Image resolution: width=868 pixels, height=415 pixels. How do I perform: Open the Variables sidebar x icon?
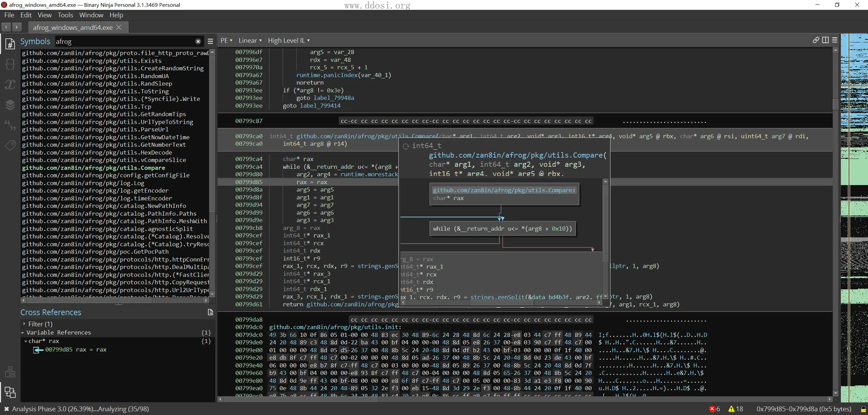coord(10,84)
